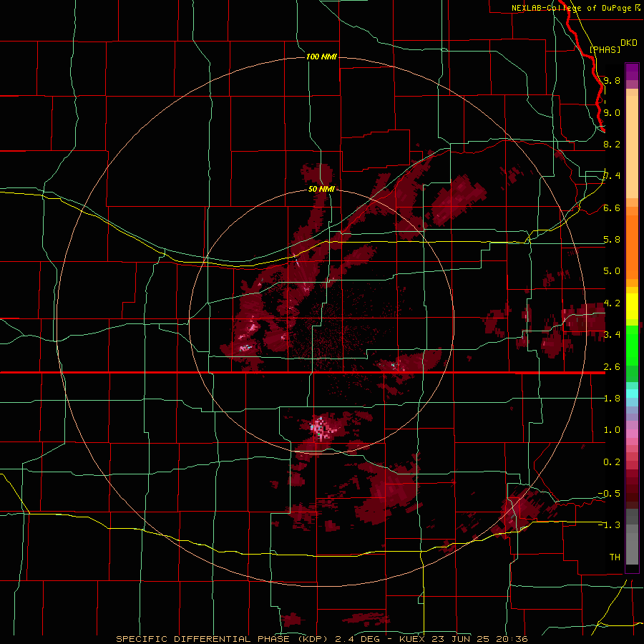
Task: Click the [PHAS] unit label
Action: [605, 49]
